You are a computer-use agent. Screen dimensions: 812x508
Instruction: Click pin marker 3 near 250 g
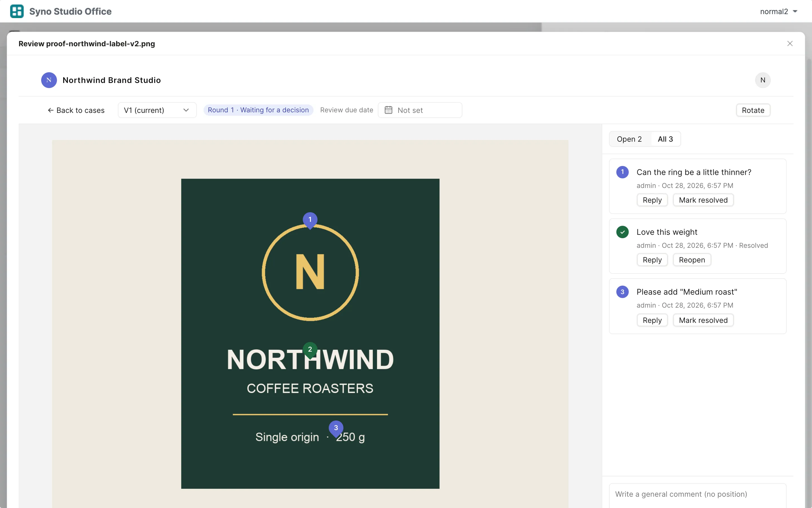pyautogui.click(x=336, y=428)
